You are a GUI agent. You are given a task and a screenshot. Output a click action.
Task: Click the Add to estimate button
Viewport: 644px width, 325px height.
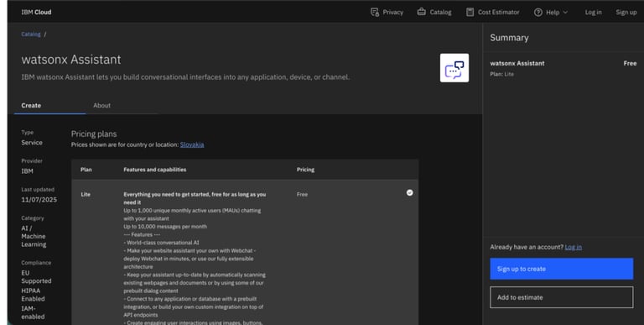[562, 297]
